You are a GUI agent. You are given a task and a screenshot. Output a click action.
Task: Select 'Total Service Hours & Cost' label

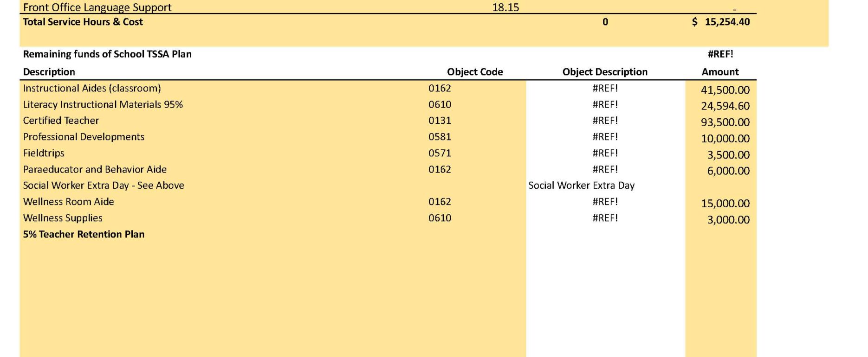(83, 22)
